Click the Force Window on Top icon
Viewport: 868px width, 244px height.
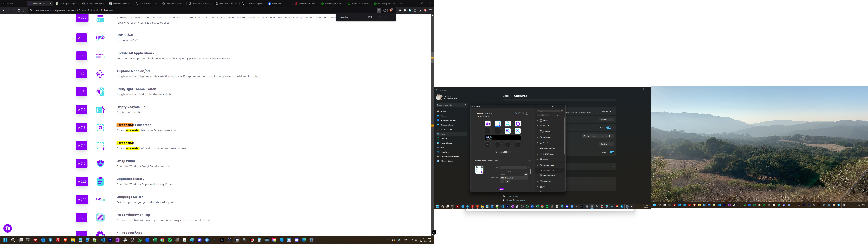click(100, 217)
